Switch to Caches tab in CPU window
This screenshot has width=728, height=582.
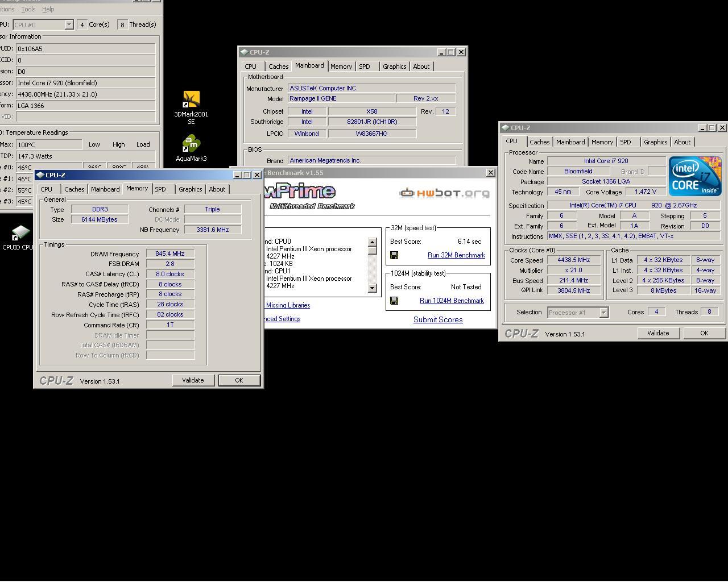tap(539, 142)
